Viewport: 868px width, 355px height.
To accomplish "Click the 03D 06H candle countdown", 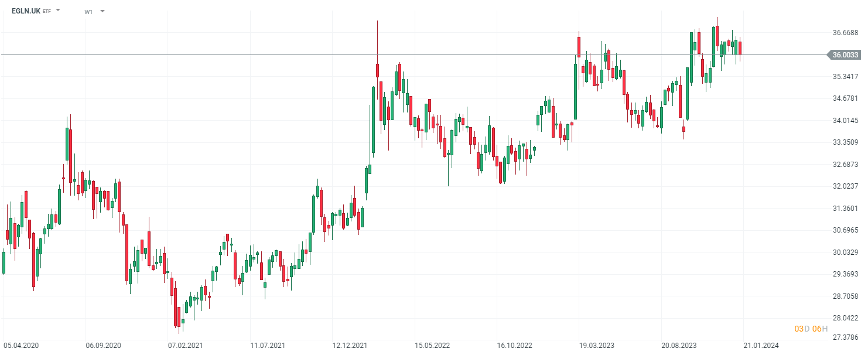I will click(811, 329).
